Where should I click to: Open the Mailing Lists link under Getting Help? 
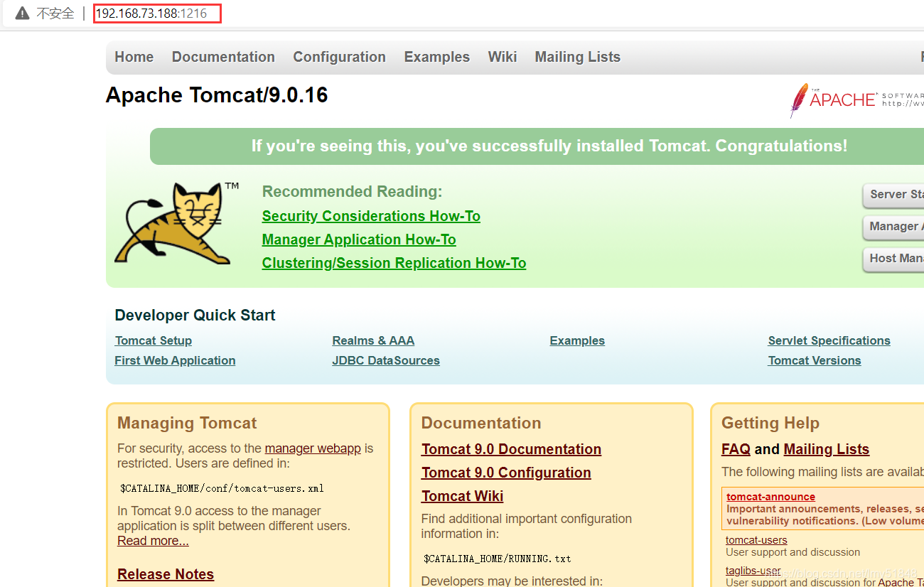point(826,449)
